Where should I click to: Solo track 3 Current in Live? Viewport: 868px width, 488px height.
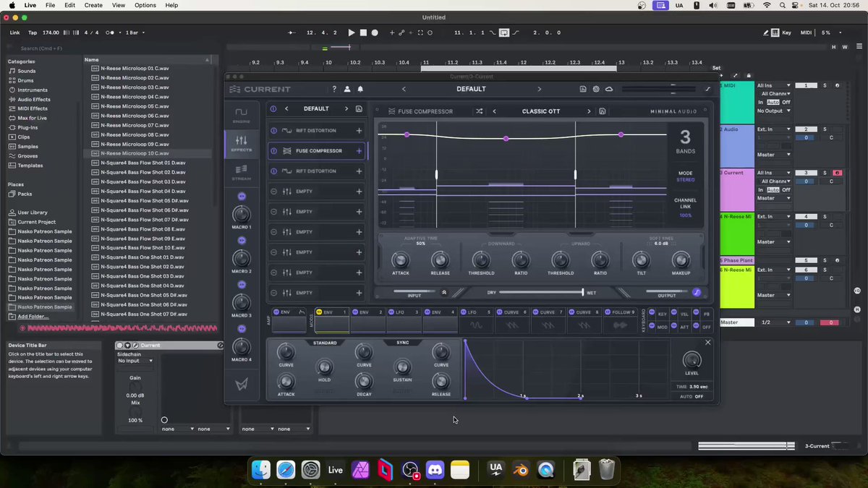[x=825, y=173]
